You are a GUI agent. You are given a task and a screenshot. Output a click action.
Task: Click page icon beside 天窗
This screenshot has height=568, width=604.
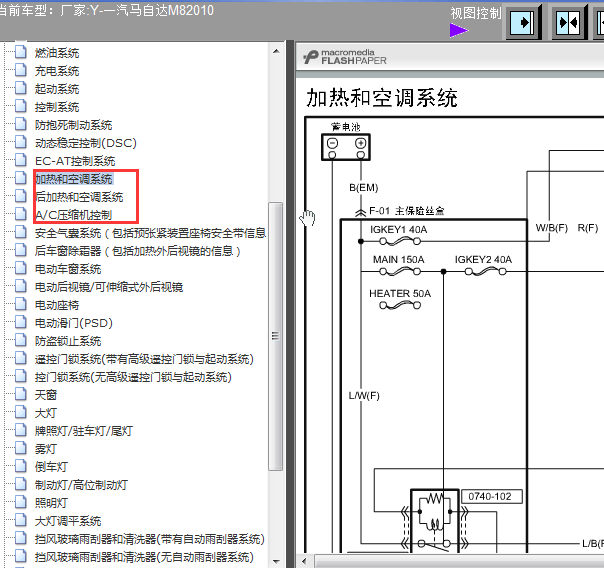click(x=21, y=395)
